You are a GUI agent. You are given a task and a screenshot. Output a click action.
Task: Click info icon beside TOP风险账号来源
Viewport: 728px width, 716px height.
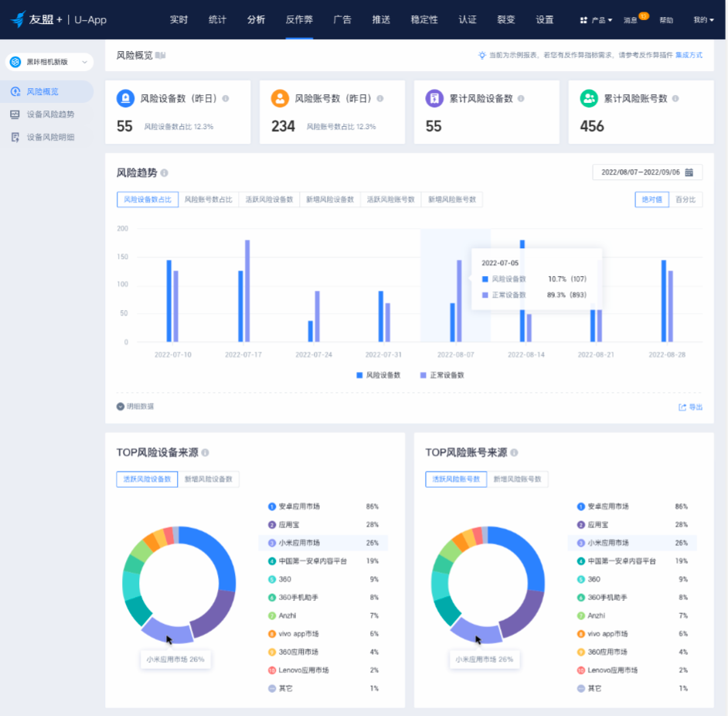(x=515, y=452)
